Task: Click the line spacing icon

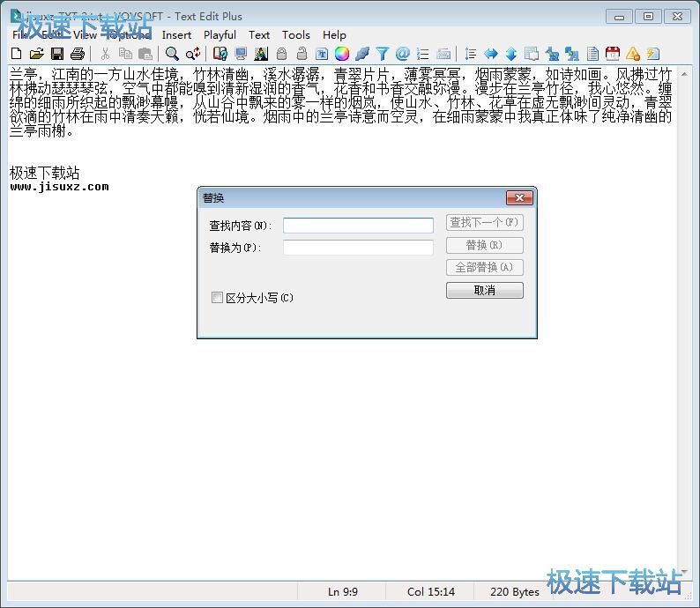Action: point(470,54)
